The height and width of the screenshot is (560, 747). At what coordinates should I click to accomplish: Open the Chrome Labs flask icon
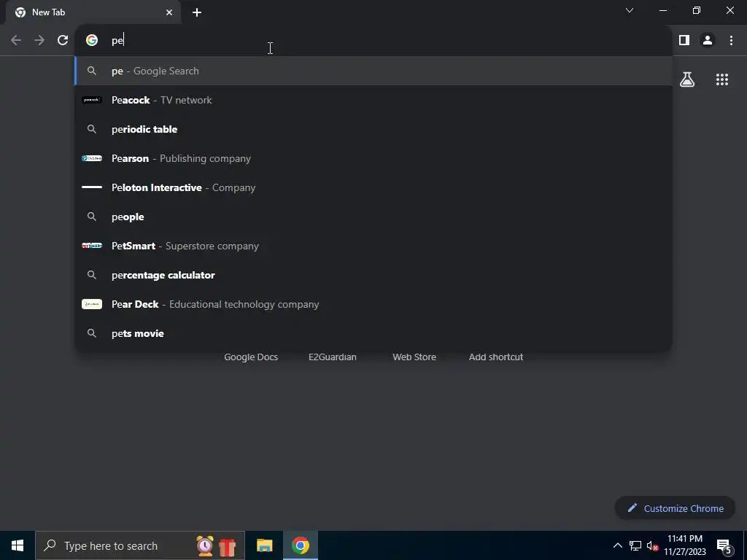pyautogui.click(x=687, y=79)
